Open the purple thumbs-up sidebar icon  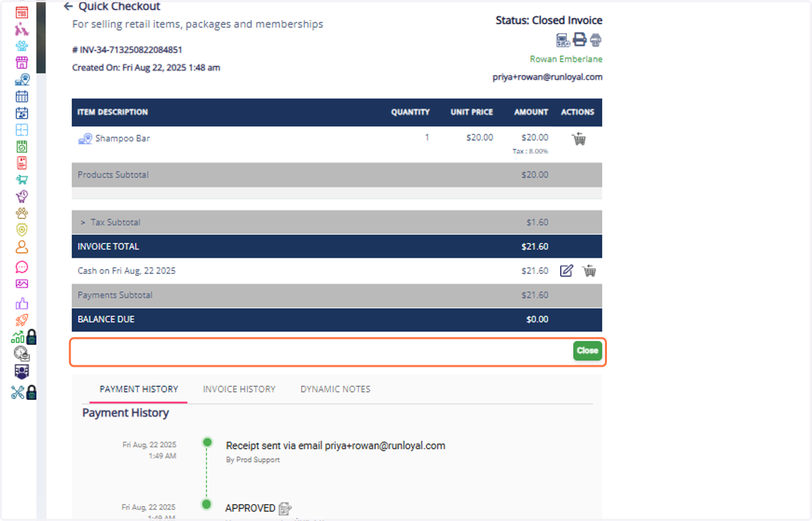coord(22,303)
